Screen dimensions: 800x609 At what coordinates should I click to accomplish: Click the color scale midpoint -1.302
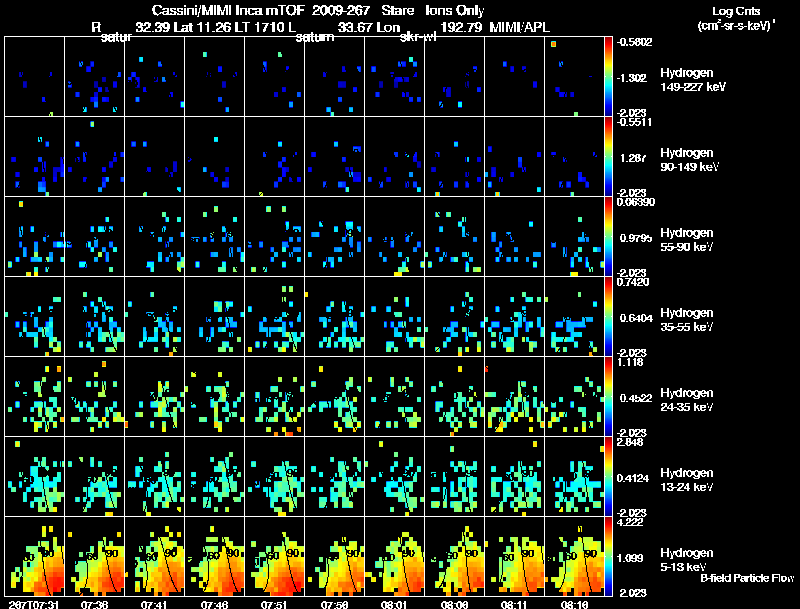[633, 78]
